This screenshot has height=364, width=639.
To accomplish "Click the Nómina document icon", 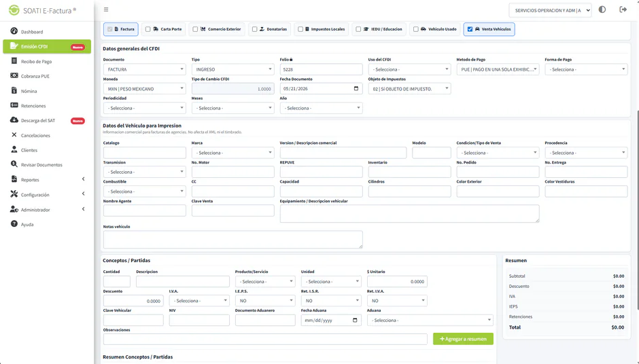I will pos(14,91).
